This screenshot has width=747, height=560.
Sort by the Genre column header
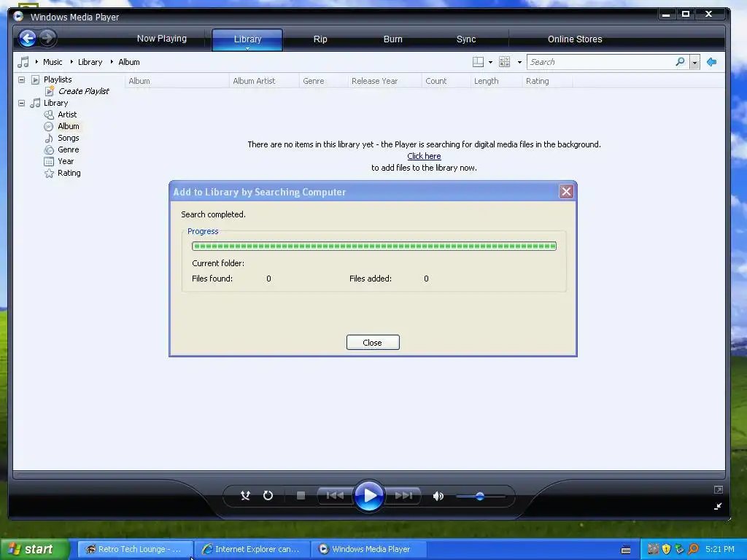pos(323,81)
